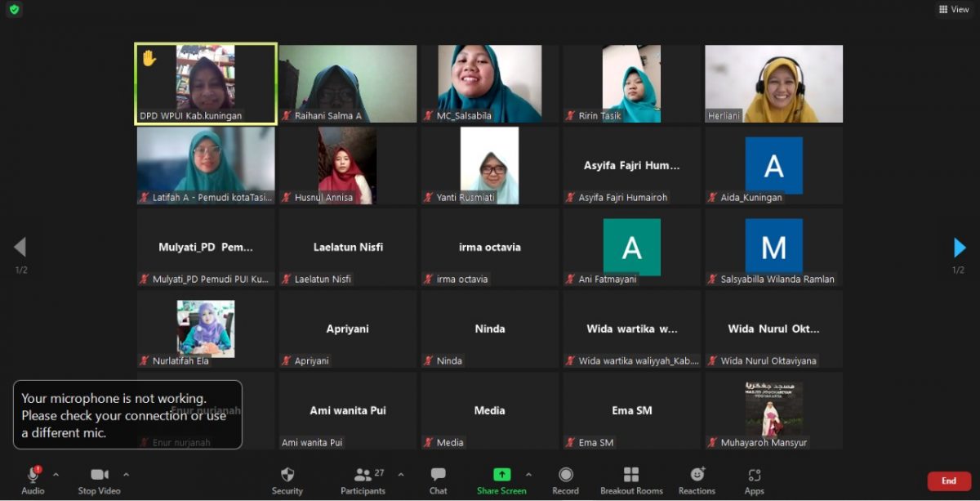This screenshot has height=501, width=980.
Task: Expand video options arrow next to Stop Video
Action: (x=126, y=474)
